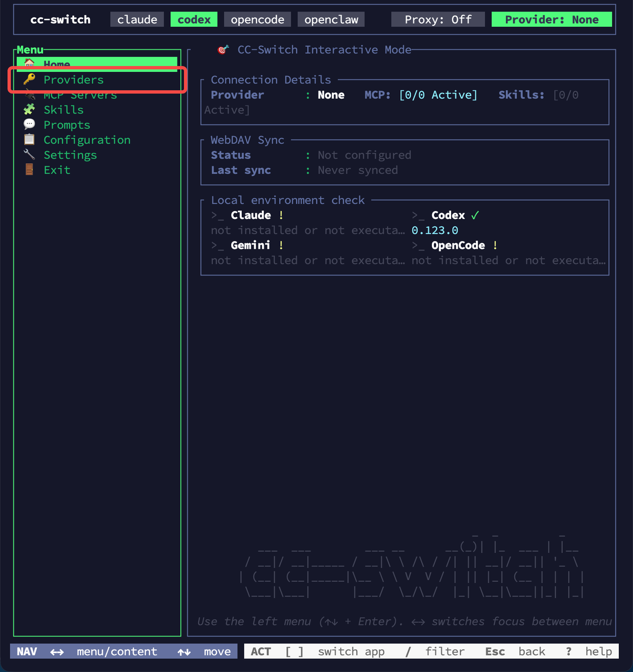This screenshot has height=672, width=633.
Task: Click the Local environment check heading
Action: 288,200
